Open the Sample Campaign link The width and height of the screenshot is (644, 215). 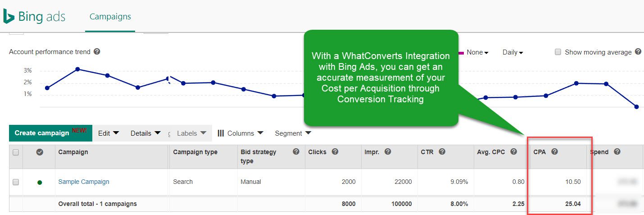(x=84, y=182)
